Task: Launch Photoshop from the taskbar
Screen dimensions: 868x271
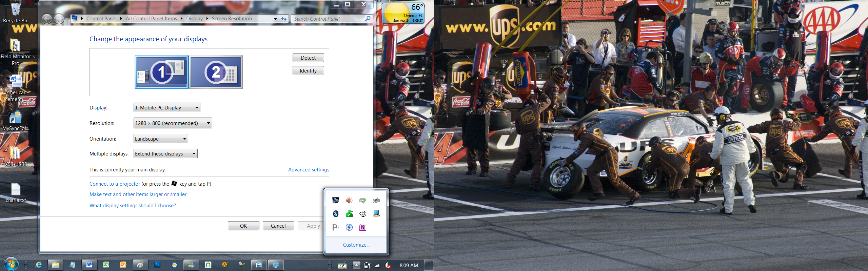Action: pyautogui.click(x=157, y=265)
